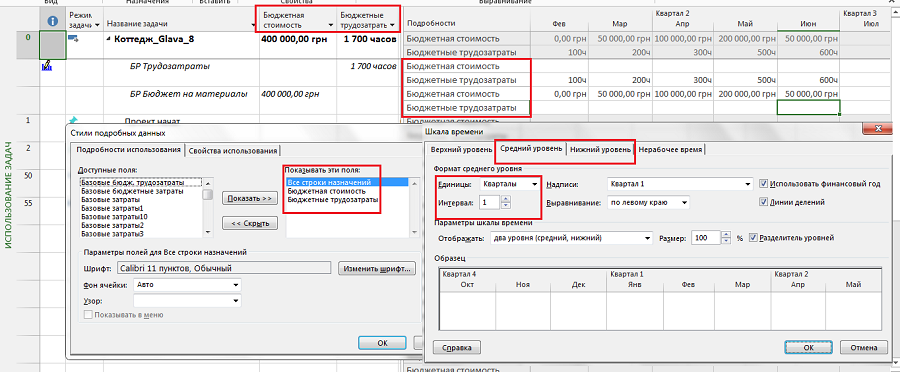Decrease the Интервал spinner value
Screen dimensions: 900x372
tap(506, 205)
